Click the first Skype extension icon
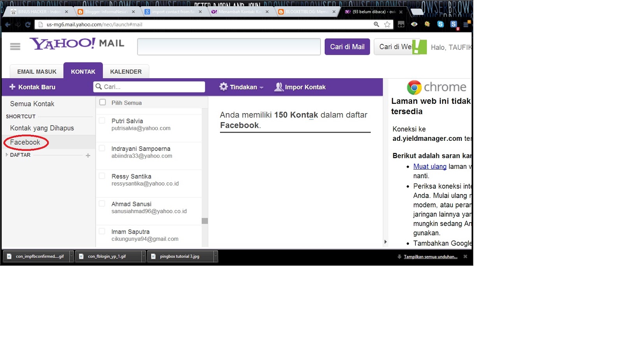623x364 pixels. 440,24
